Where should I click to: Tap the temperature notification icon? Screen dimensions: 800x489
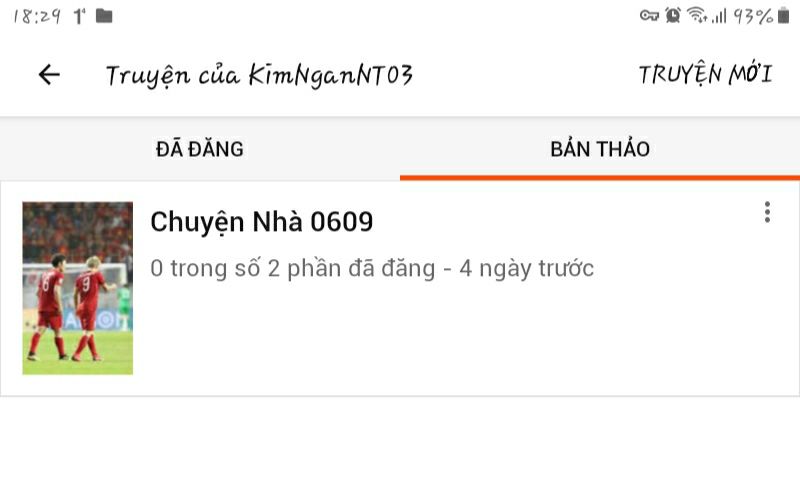80,16
